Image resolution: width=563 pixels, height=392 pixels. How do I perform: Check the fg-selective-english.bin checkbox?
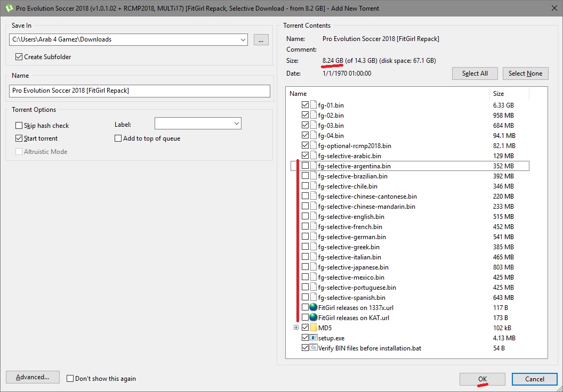click(305, 216)
